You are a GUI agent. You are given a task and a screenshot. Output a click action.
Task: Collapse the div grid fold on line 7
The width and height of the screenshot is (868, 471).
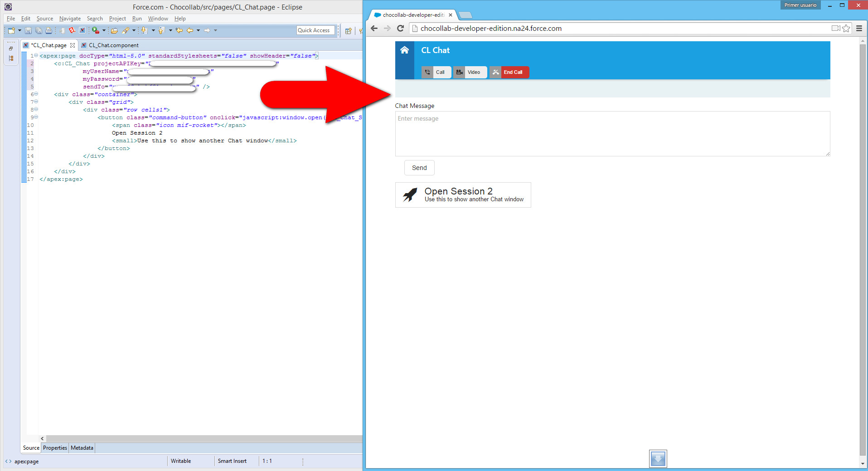[x=36, y=102]
